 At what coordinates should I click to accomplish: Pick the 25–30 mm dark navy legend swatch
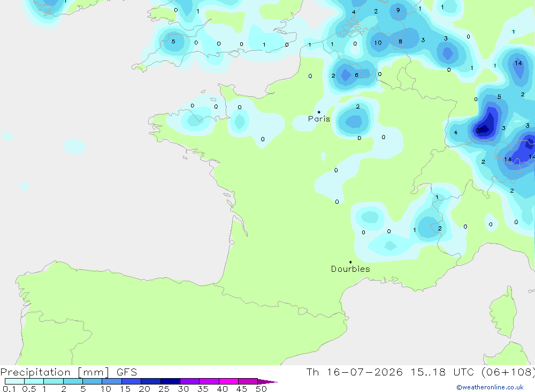coord(170,381)
